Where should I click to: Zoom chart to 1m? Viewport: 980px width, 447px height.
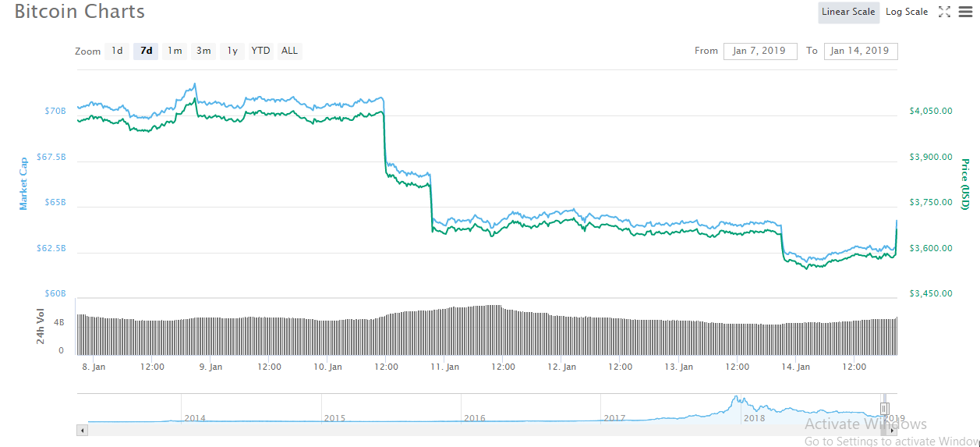coord(175,51)
